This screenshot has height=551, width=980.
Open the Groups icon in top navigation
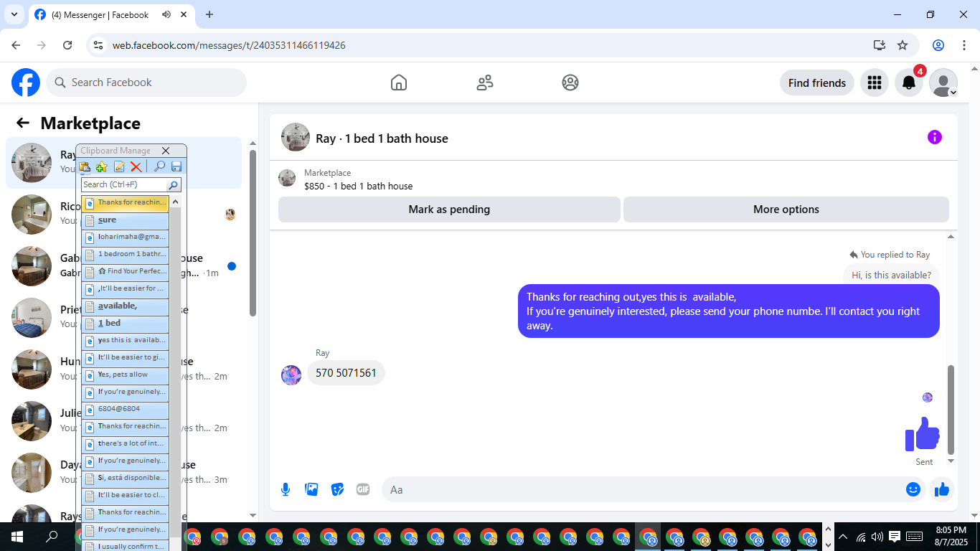click(x=570, y=83)
